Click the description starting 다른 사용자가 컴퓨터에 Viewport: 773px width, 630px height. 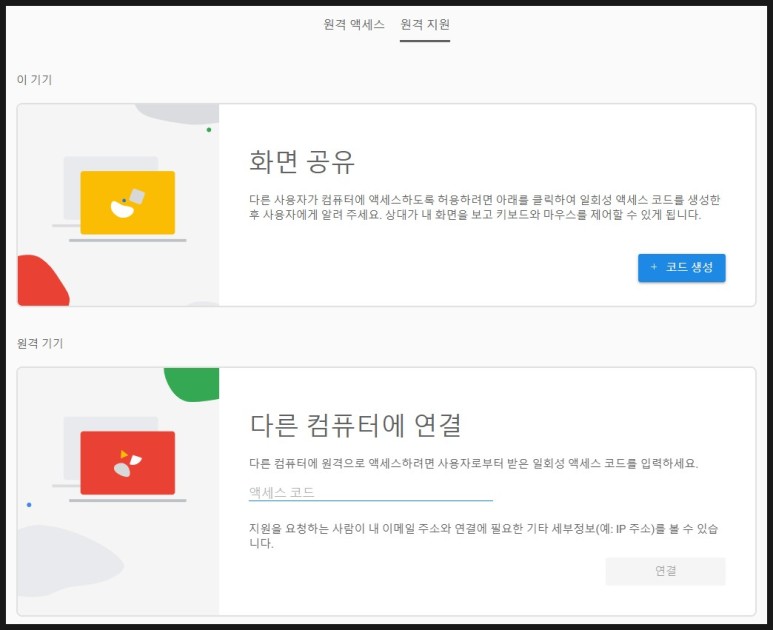(484, 207)
